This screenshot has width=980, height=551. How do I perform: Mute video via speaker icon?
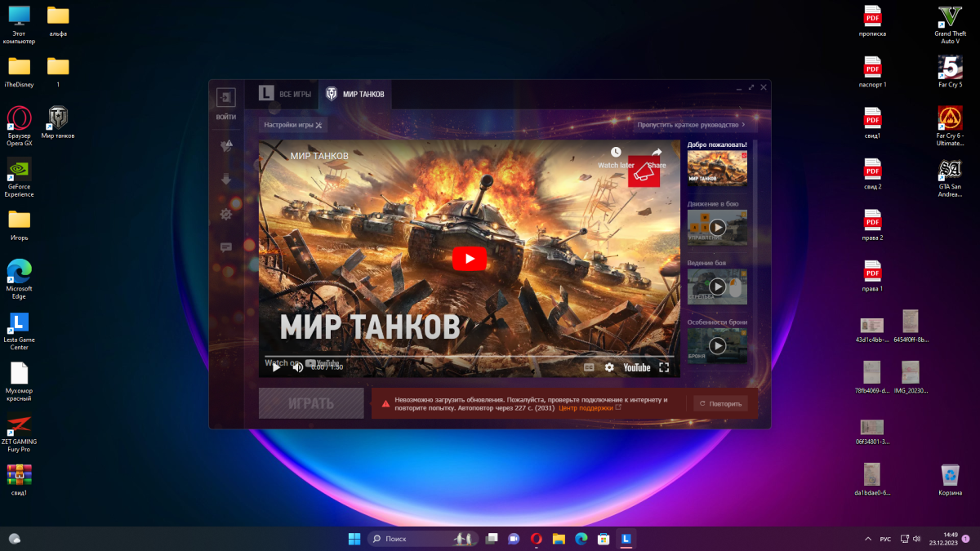(x=298, y=367)
